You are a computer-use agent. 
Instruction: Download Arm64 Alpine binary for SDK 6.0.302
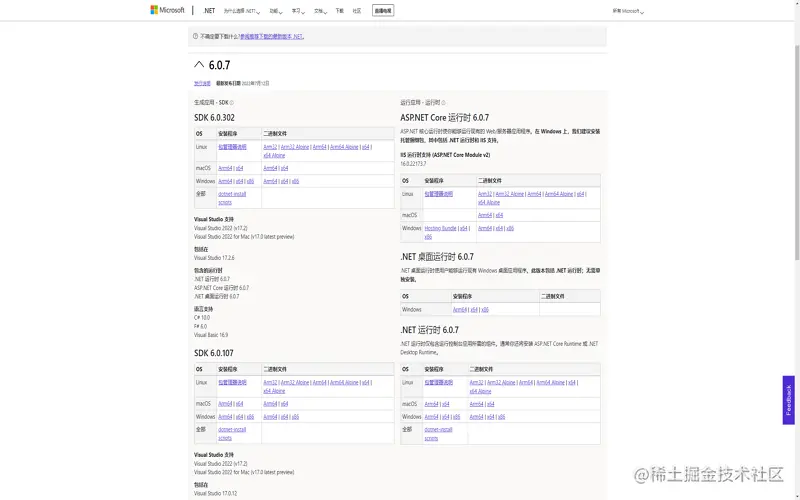pos(344,147)
